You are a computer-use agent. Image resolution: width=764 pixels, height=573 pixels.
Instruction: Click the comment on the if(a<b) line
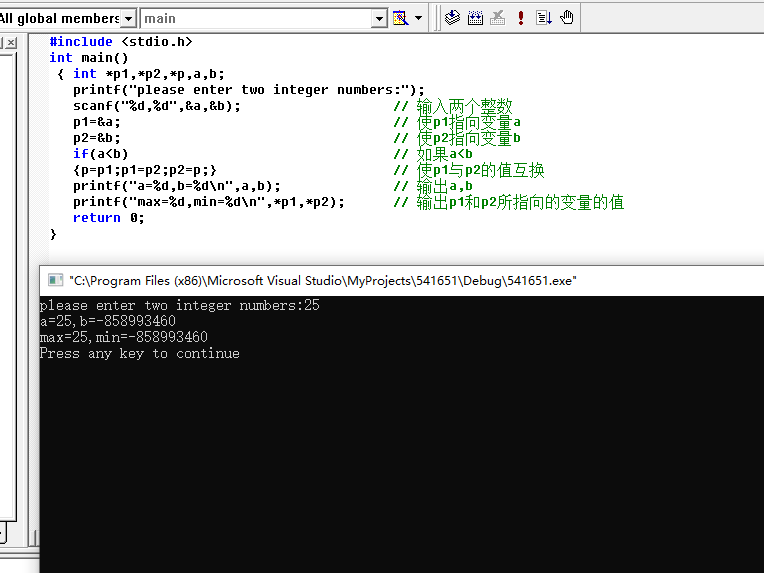pos(433,154)
